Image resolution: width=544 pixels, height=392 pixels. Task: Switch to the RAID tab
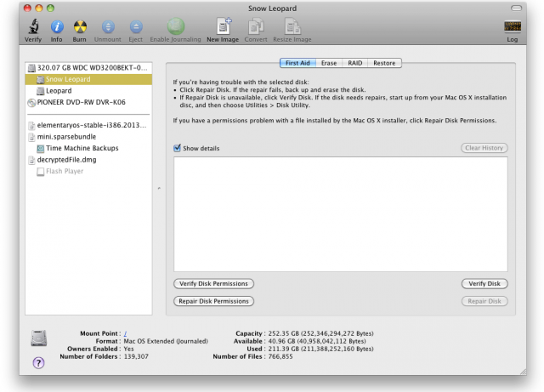pyautogui.click(x=355, y=63)
